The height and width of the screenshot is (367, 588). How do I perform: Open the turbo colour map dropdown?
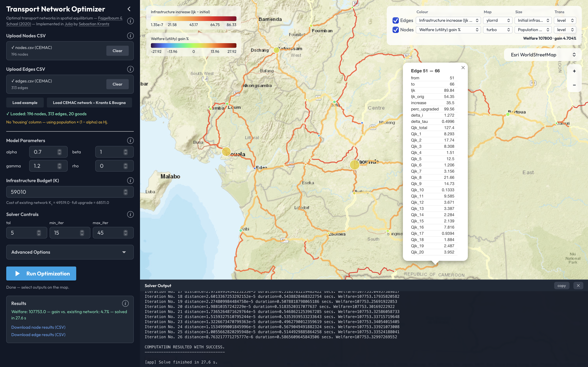(498, 30)
